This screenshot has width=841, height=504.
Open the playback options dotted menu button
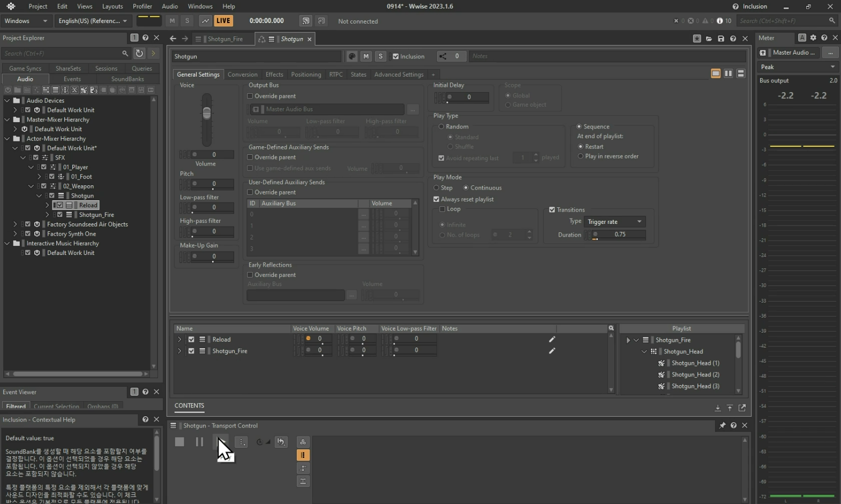[242, 442]
